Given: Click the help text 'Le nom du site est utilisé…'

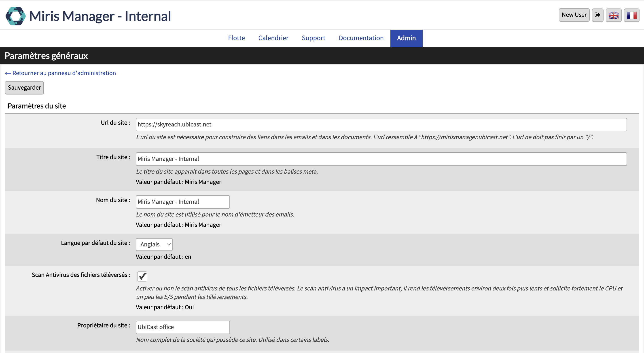Looking at the screenshot, I should [215, 215].
